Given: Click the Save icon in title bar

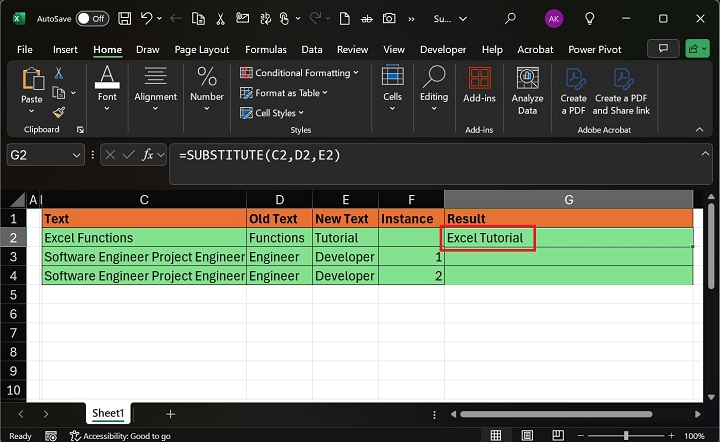Looking at the screenshot, I should tap(123, 18).
